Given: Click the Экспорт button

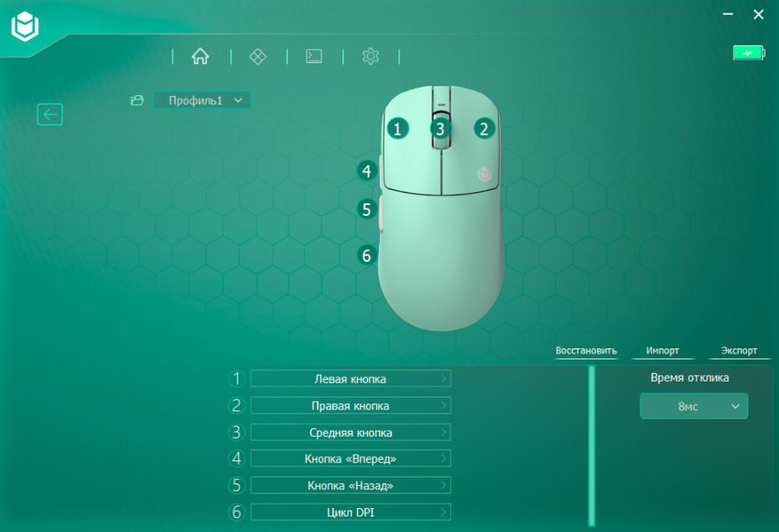Looking at the screenshot, I should [x=739, y=351].
